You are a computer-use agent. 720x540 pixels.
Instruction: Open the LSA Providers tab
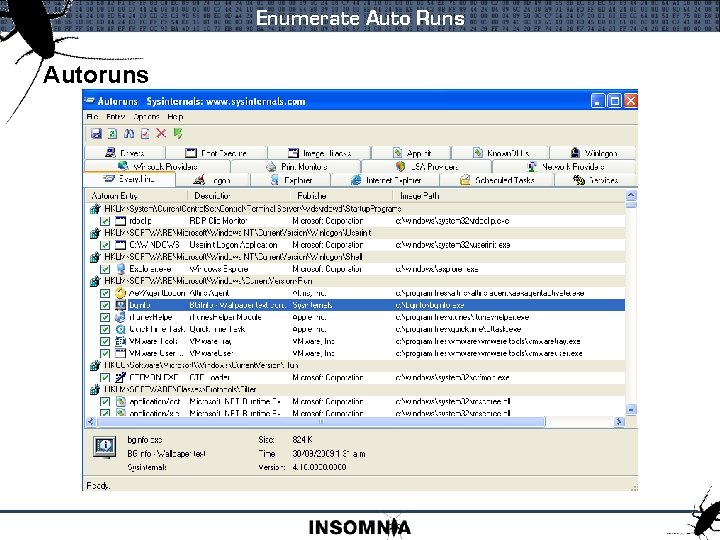(x=427, y=166)
